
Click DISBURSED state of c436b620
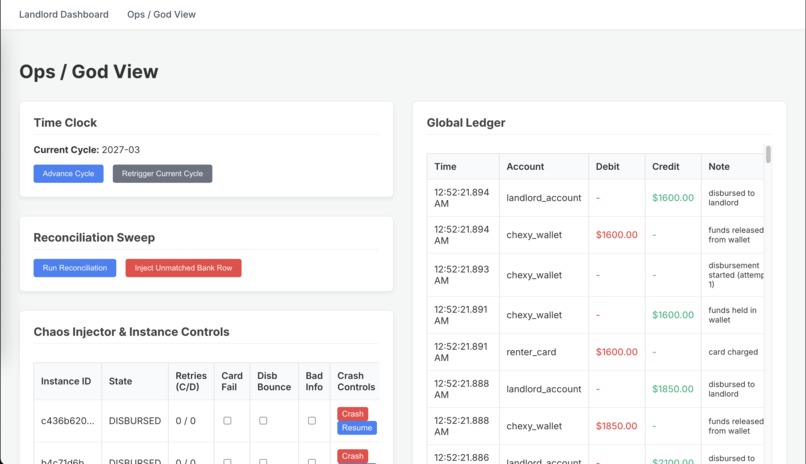tap(135, 421)
